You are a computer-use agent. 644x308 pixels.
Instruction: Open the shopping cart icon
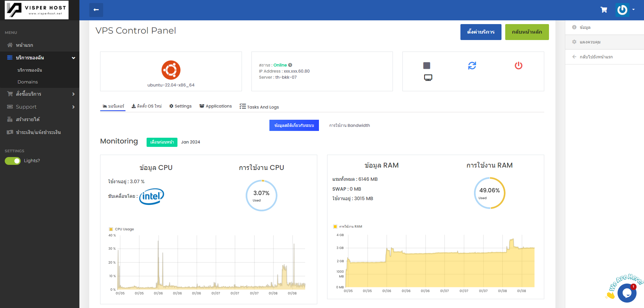tap(604, 10)
